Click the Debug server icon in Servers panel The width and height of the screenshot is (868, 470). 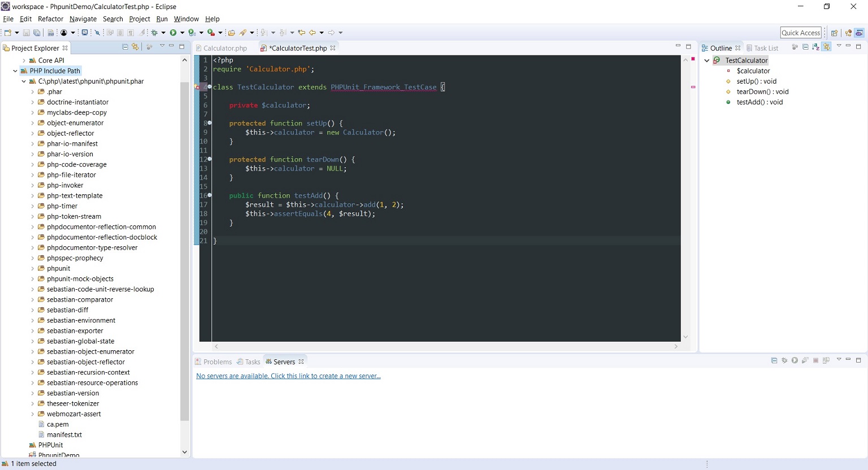click(x=784, y=360)
